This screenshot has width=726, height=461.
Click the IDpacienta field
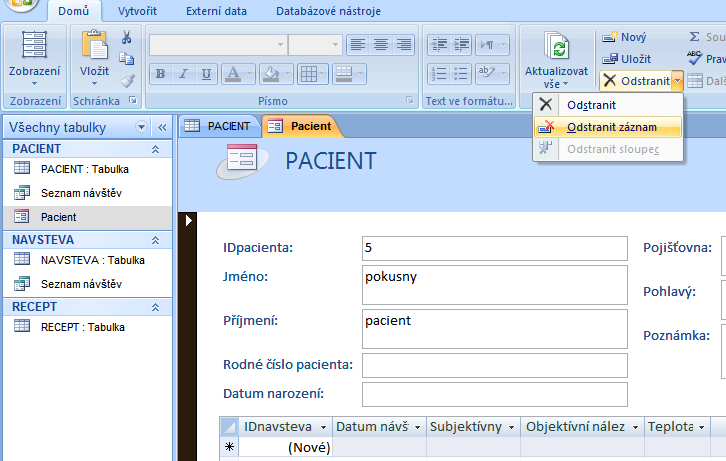coord(494,248)
